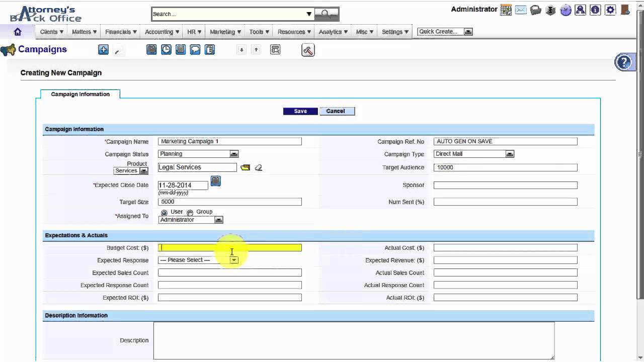Image resolution: width=644 pixels, height=362 pixels.
Task: Click the Budget Cost input field
Action: (230, 247)
